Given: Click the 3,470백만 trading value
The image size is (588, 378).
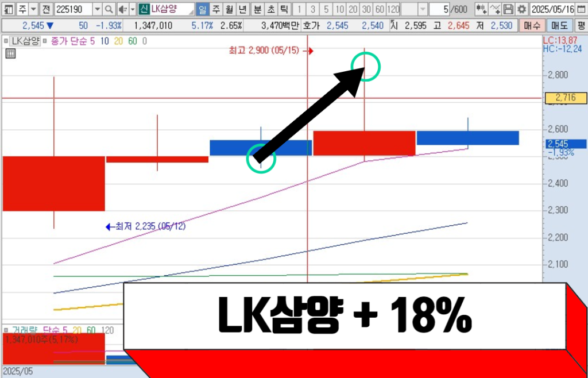Looking at the screenshot, I should pyautogui.click(x=281, y=26).
